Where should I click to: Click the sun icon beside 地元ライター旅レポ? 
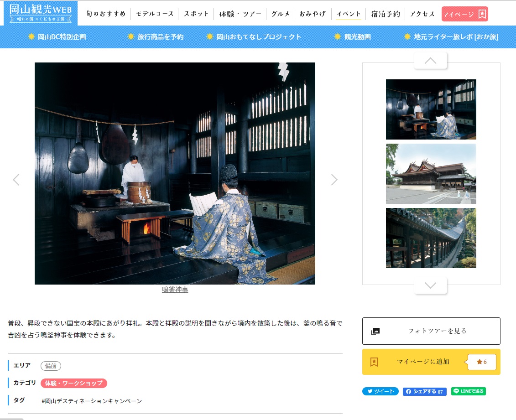[407, 36]
